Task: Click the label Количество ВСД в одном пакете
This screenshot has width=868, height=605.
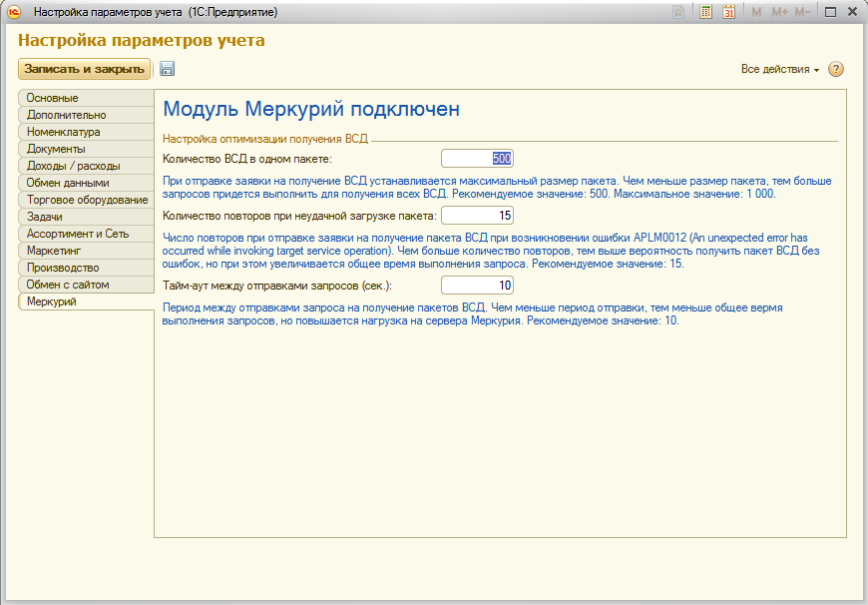Action: pyautogui.click(x=246, y=159)
